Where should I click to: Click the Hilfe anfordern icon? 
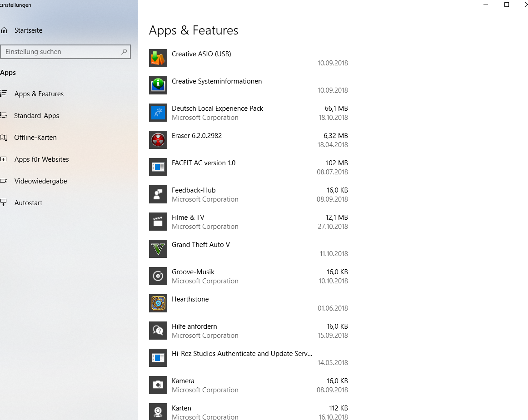(x=158, y=331)
